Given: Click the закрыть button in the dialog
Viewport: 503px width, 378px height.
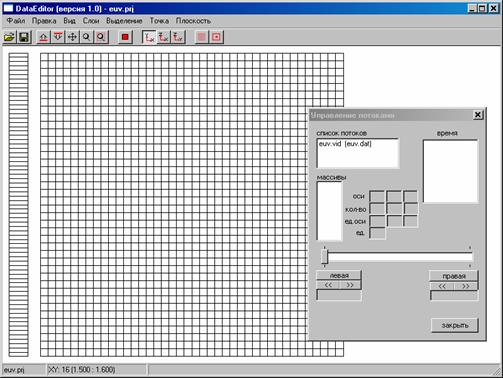Looking at the screenshot, I should point(455,325).
